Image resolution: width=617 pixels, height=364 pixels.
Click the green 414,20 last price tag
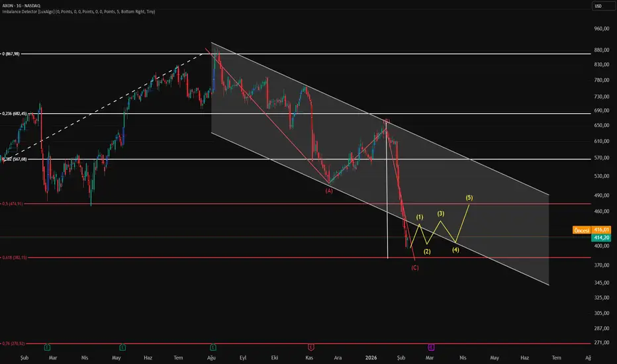(601, 238)
